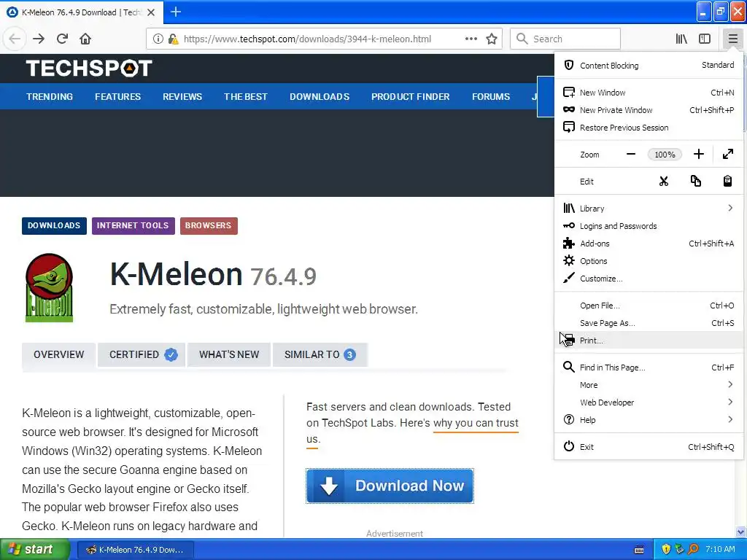Show site information icon in address bar
This screenshot has width=747, height=560.
click(x=158, y=39)
